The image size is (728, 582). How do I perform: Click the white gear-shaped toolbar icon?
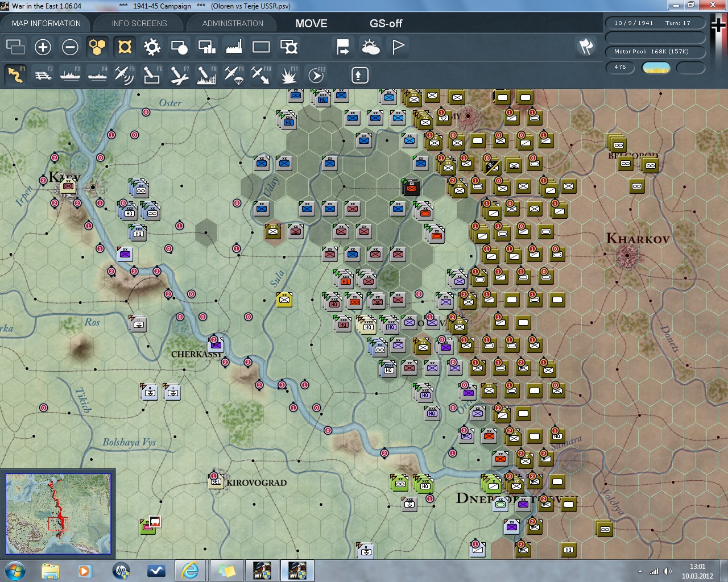pyautogui.click(x=152, y=47)
